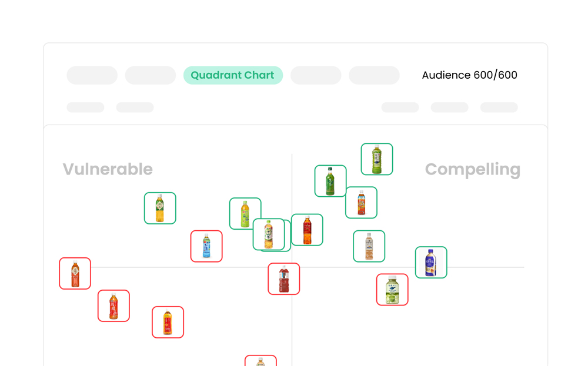Click the Vulnerable quadrant label

pyautogui.click(x=108, y=169)
